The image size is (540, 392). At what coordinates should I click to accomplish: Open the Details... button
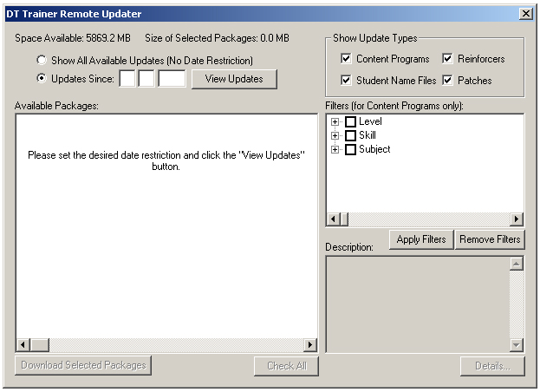[492, 366]
